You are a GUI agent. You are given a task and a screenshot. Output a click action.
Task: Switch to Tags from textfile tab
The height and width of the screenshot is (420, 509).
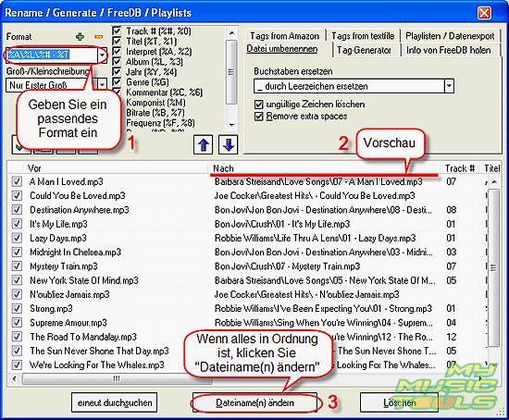coord(363,36)
